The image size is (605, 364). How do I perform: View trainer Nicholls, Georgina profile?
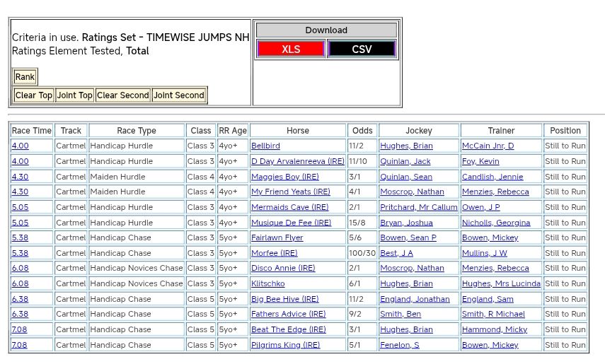(x=495, y=223)
